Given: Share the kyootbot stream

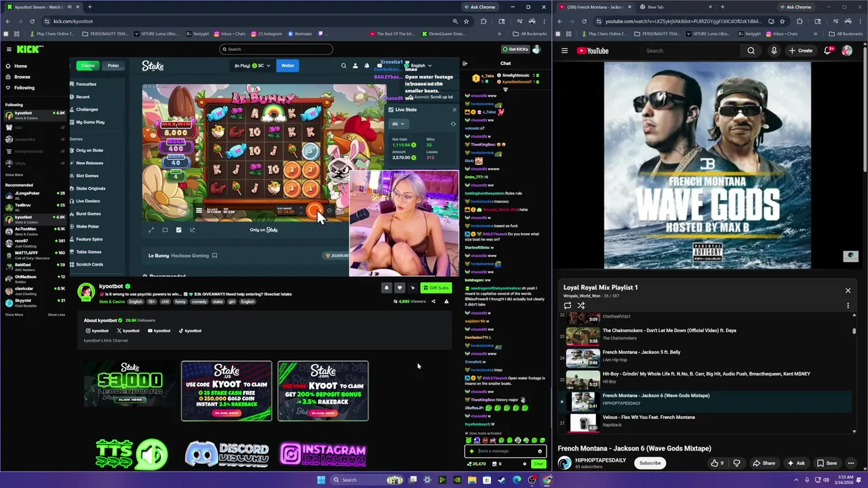Looking at the screenshot, I should click(x=433, y=302).
